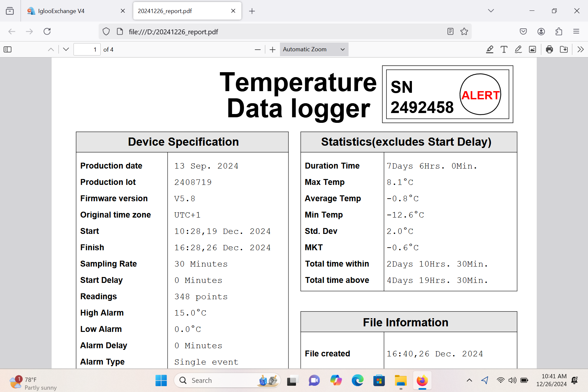
Task: Open the Wi-Fi network tray icon
Action: click(500, 380)
